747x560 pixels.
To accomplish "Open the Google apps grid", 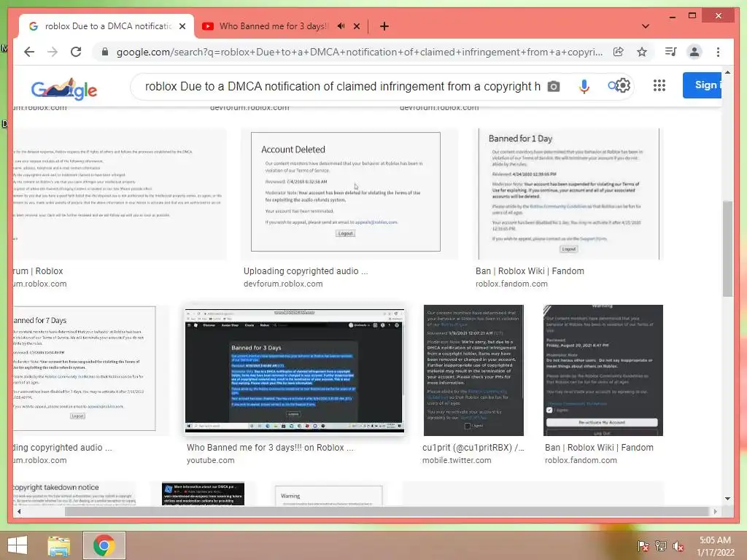I will click(659, 86).
